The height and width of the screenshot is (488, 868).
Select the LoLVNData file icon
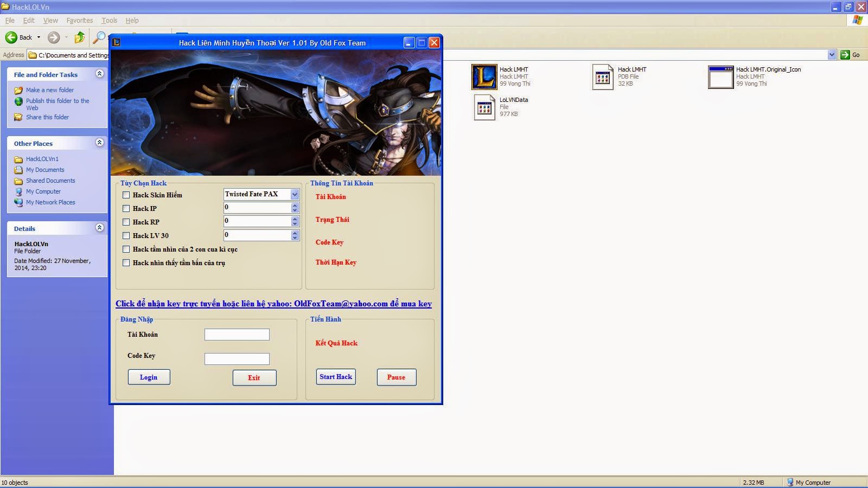[484, 107]
